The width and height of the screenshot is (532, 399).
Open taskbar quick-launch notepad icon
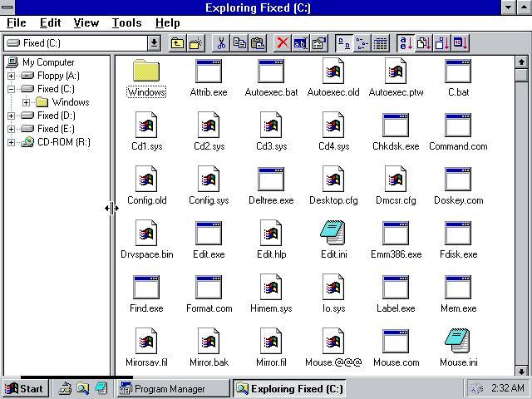point(101,388)
